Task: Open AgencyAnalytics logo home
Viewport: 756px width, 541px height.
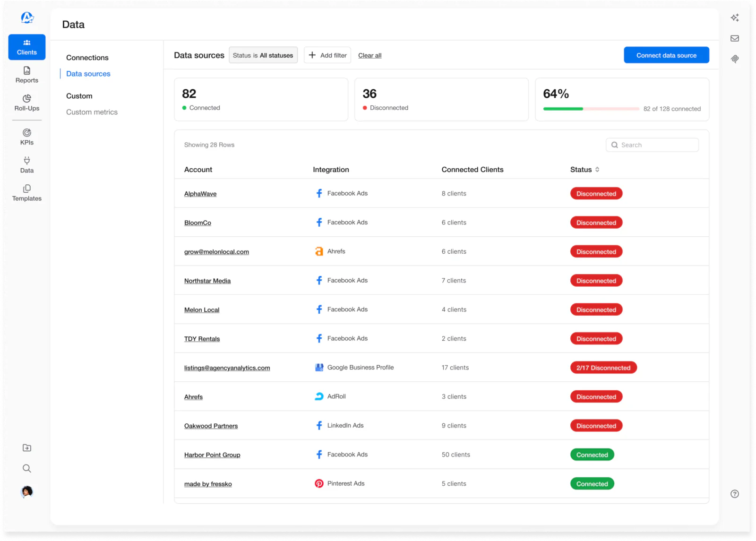Action: coord(27,17)
